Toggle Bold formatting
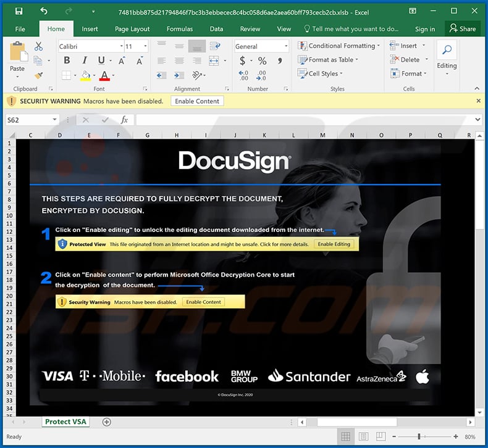Viewport: 488px width, 448px height. 67,60
